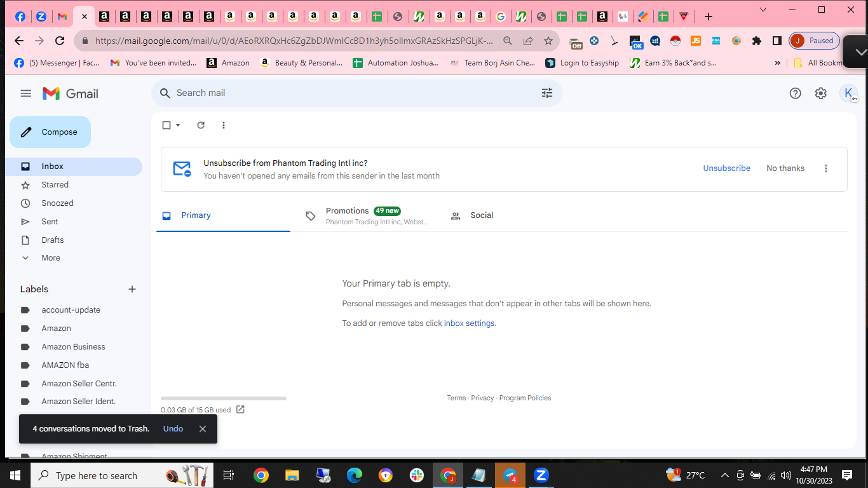Create a new label with the plus icon
This screenshot has width=868, height=488.
tap(132, 289)
